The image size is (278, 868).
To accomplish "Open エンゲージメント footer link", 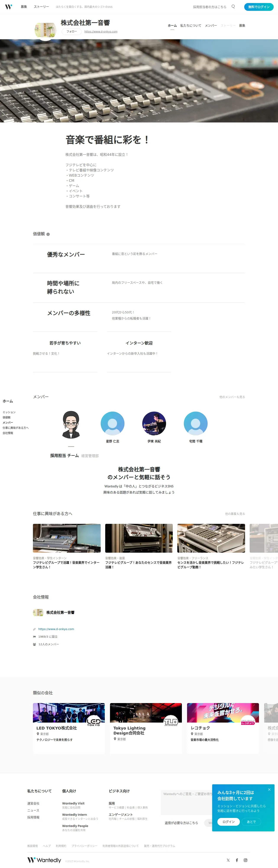I will tap(121, 815).
